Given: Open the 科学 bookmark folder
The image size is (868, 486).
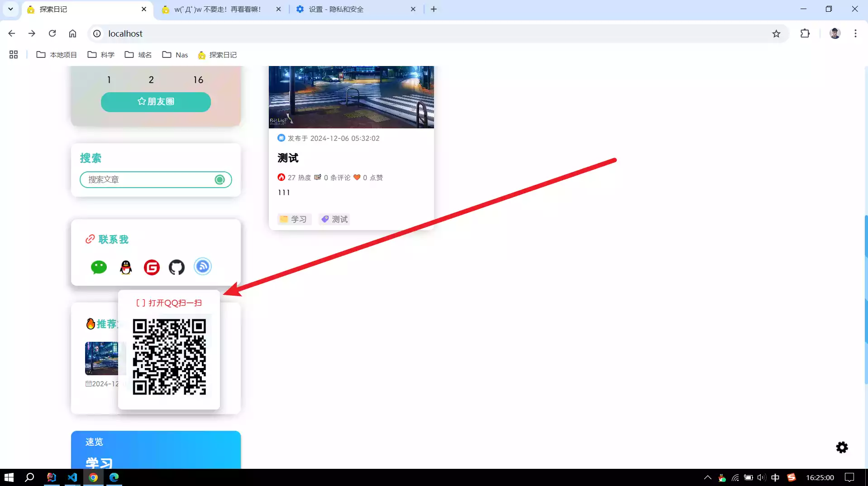Looking at the screenshot, I should click(x=101, y=55).
